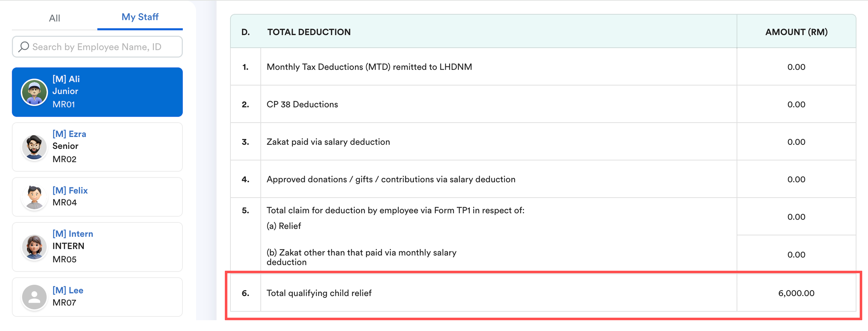The height and width of the screenshot is (331, 868).
Task: Click Ali's avatar icon
Action: point(34,92)
